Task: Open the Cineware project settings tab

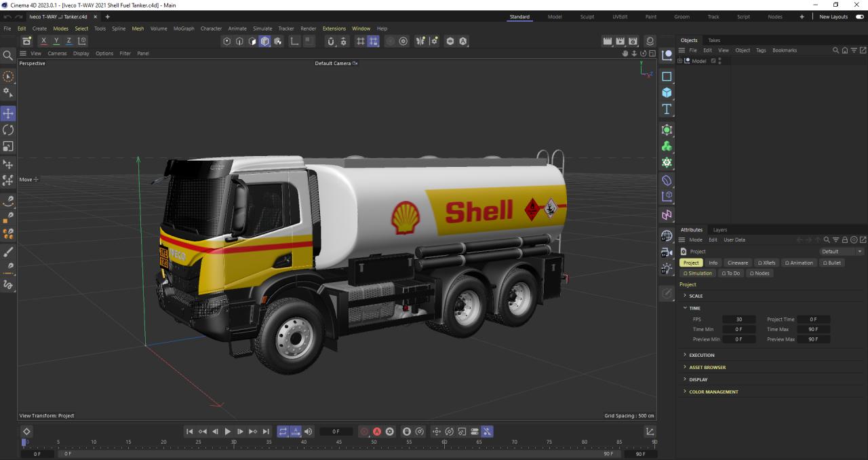Action: point(738,263)
